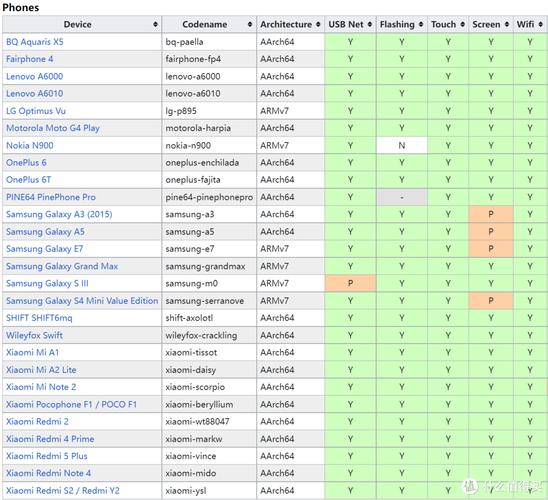Select the 'P' Screen cell for Galaxy E7

click(x=491, y=249)
